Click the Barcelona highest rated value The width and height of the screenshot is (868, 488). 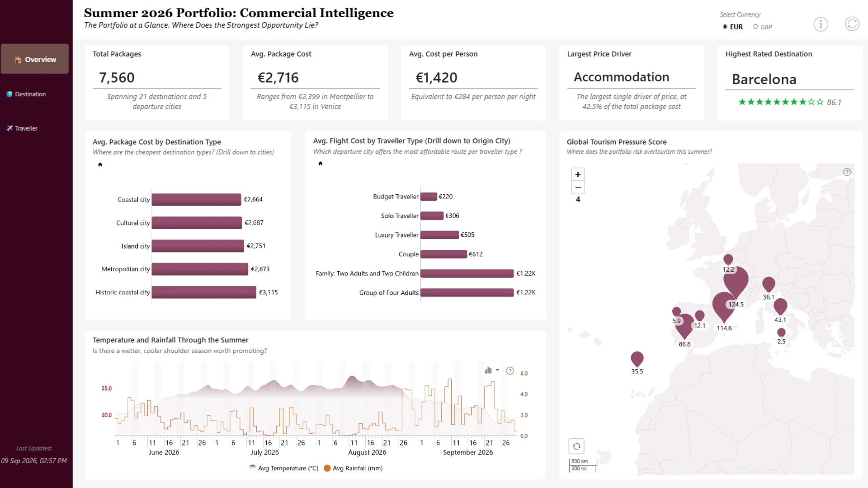[x=764, y=80]
